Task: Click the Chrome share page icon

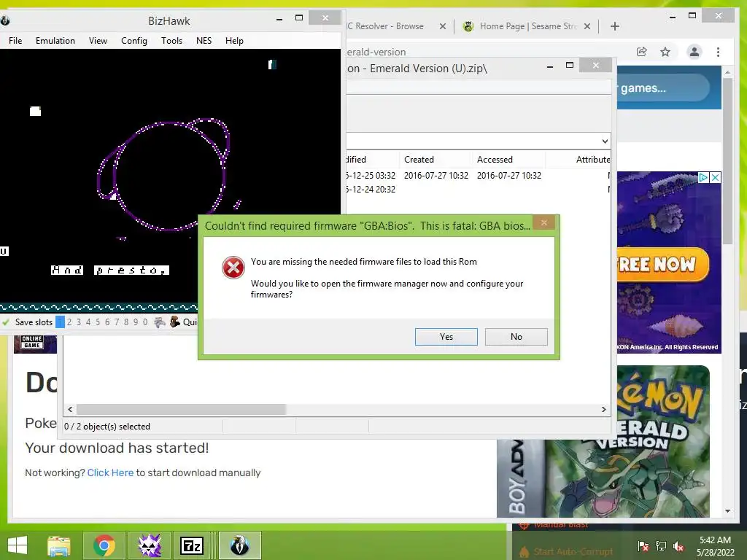Action: tap(642, 52)
